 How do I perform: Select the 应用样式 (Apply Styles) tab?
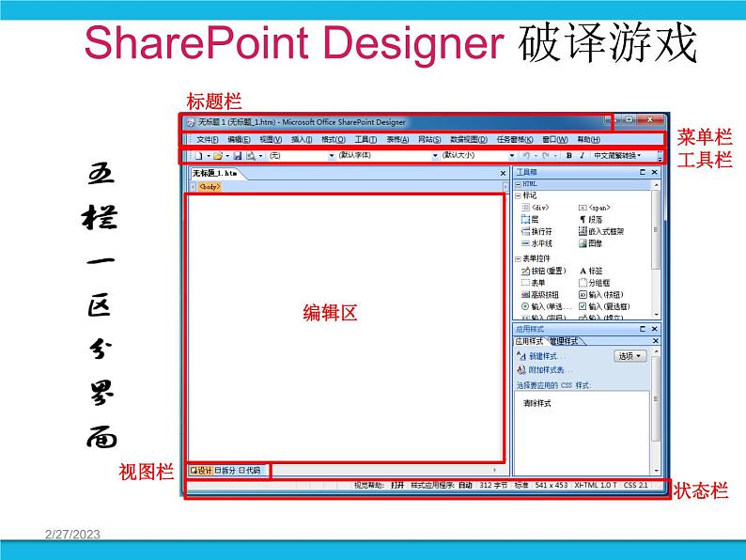pos(529,341)
